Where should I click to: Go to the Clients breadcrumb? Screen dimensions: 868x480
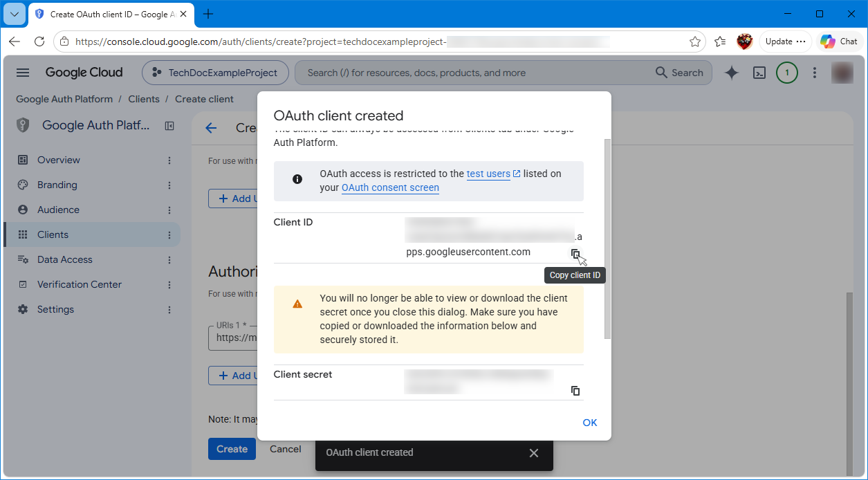pyautogui.click(x=144, y=99)
